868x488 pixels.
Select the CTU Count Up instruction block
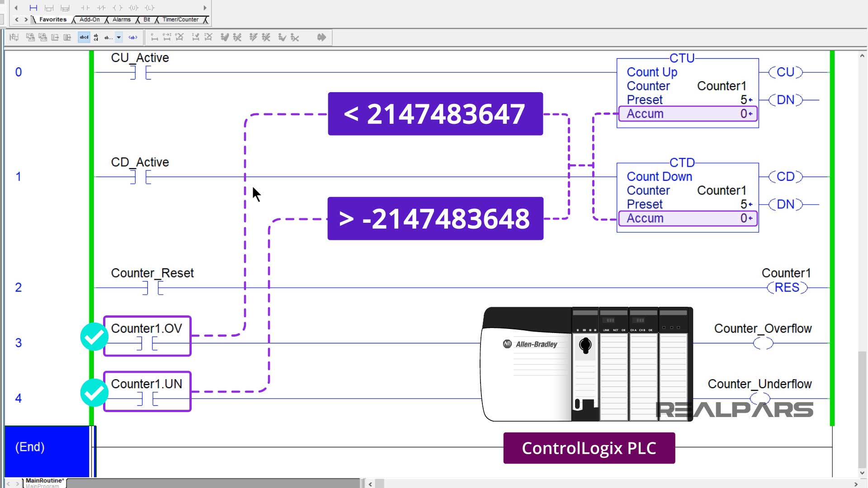click(687, 86)
